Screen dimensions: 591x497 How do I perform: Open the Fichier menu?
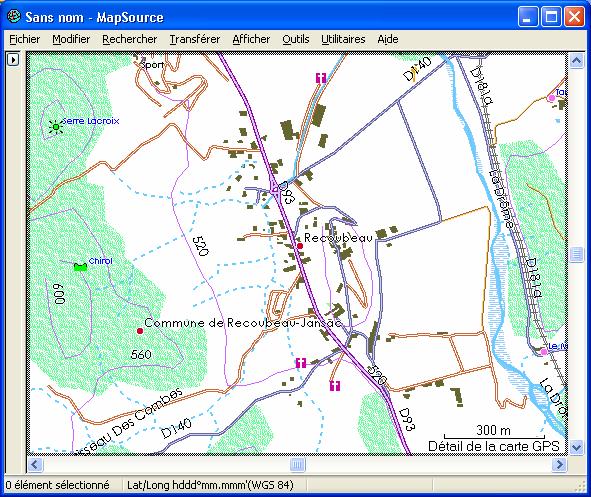pyautogui.click(x=24, y=39)
